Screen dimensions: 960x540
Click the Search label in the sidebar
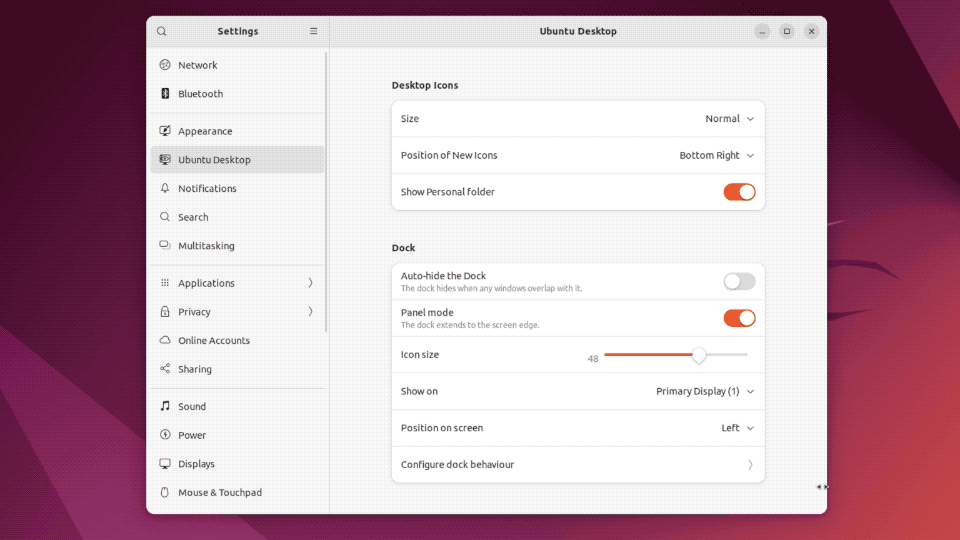[x=193, y=217]
